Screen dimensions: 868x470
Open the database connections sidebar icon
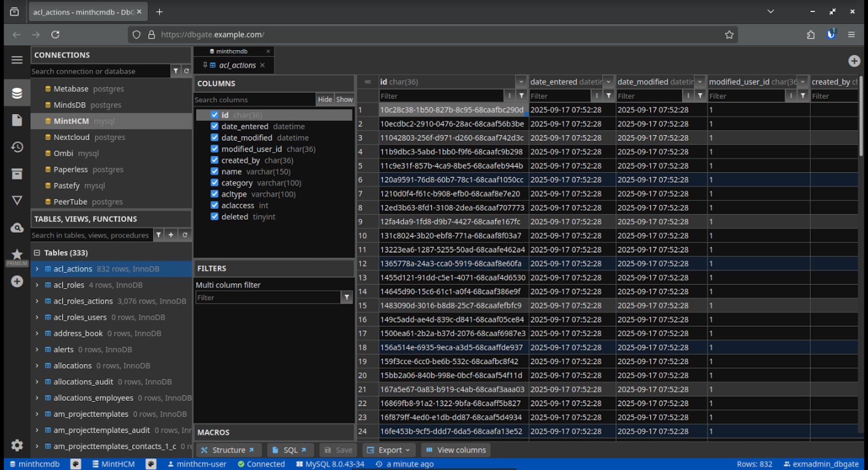pos(17,93)
